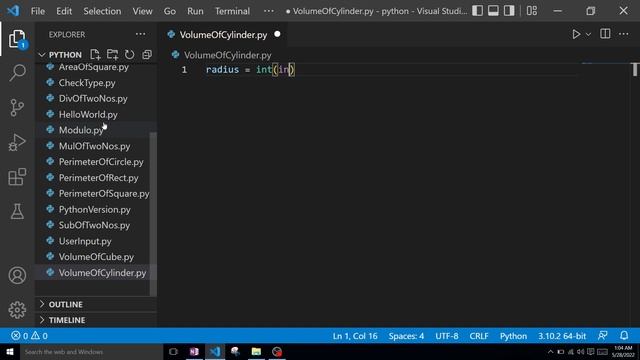Open the Explorer view in activity bar
Viewport: 640px width, 360px height.
[17, 39]
